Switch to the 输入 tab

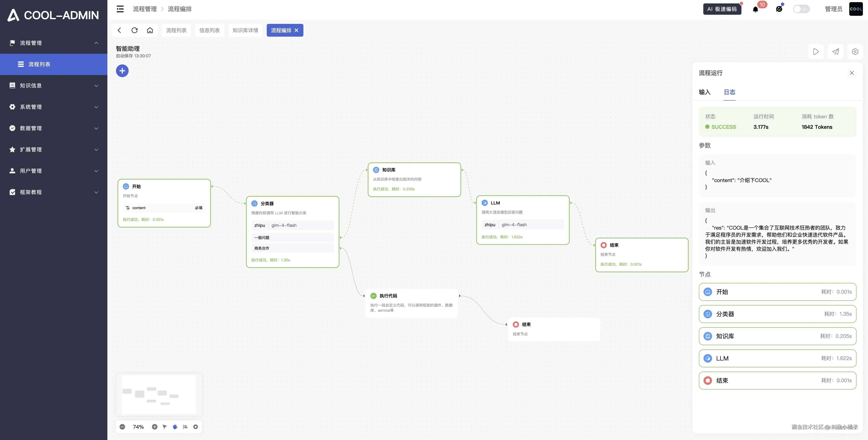coord(704,92)
